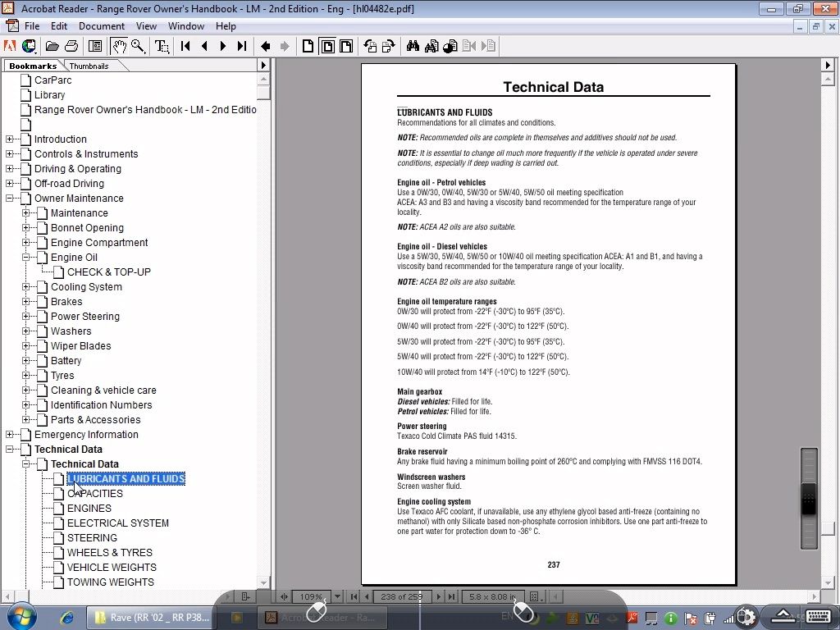Click the Adobe logo toolbar icon
840x630 pixels.
(x=10, y=46)
